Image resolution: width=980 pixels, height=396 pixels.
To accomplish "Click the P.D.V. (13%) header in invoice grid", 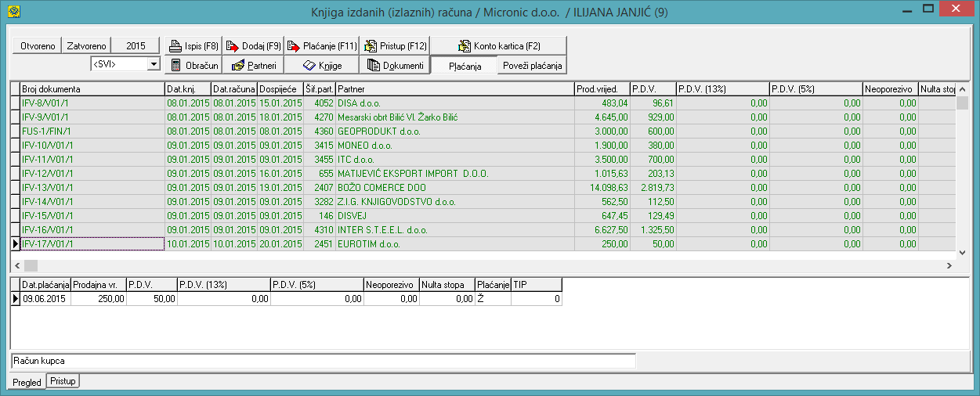I will (722, 89).
